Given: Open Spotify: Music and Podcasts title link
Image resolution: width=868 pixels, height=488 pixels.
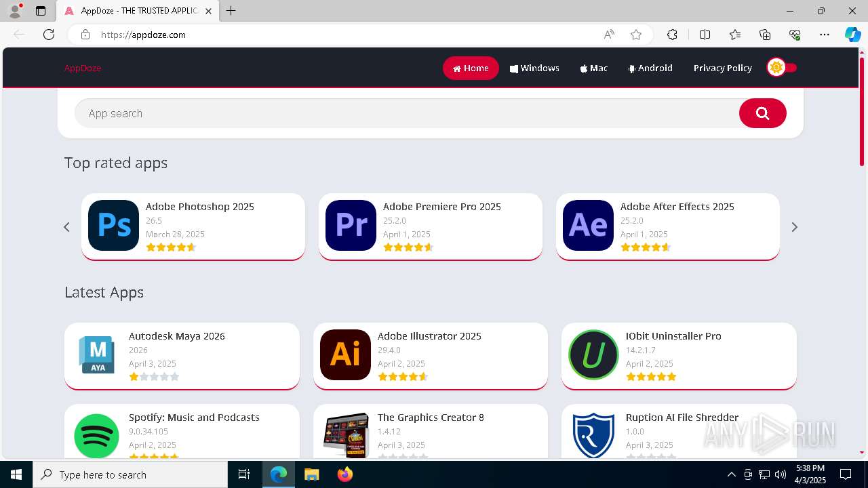Looking at the screenshot, I should 194,418.
